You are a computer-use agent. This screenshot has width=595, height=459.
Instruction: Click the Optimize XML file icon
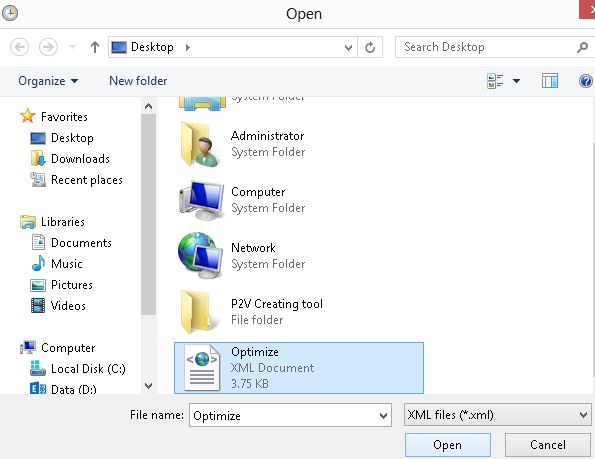(202, 368)
